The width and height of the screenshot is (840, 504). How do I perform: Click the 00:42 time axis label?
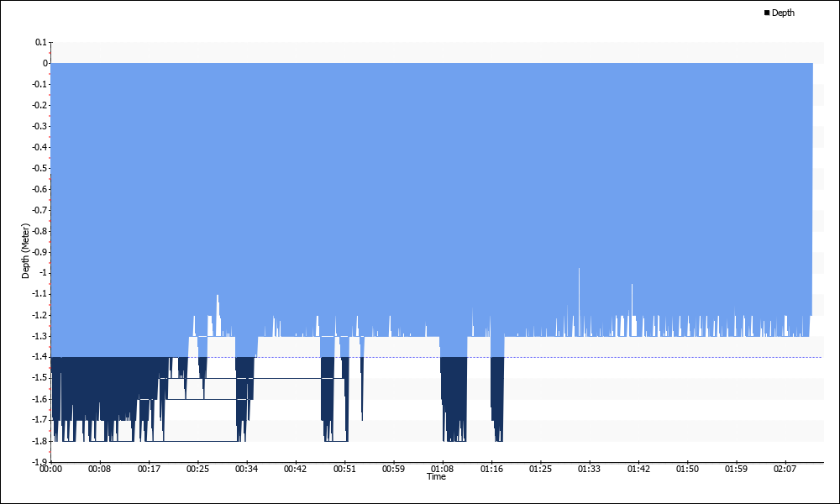pos(295,470)
